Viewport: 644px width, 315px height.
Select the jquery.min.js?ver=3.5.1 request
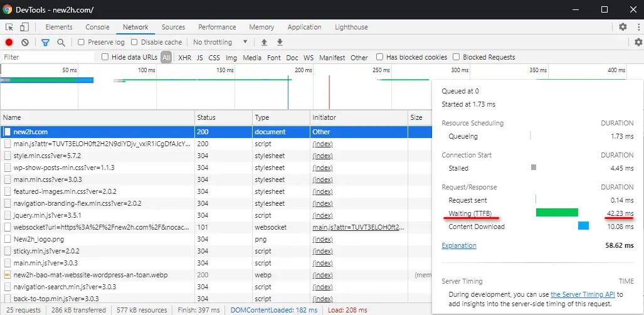[216, 215]
